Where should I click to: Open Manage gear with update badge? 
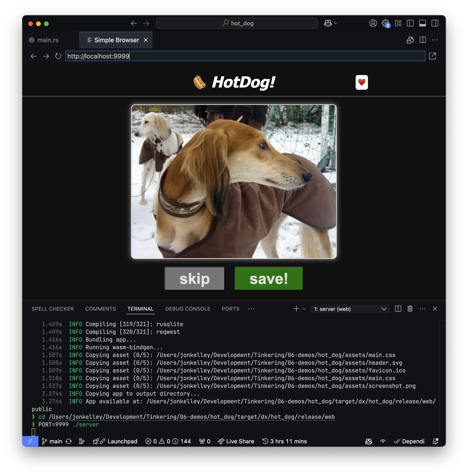tap(385, 23)
